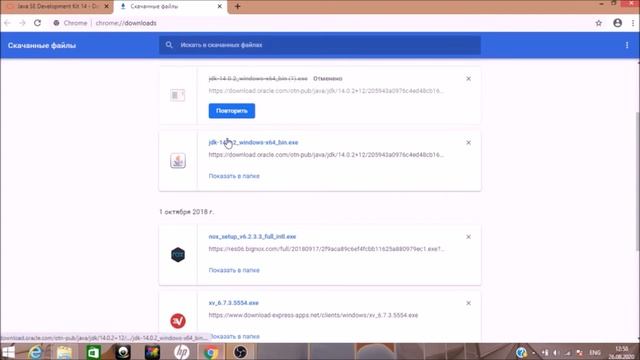Image resolution: width=640 pixels, height=360 pixels.
Task: Click the Скачанные файлы page title
Action: tap(42, 45)
